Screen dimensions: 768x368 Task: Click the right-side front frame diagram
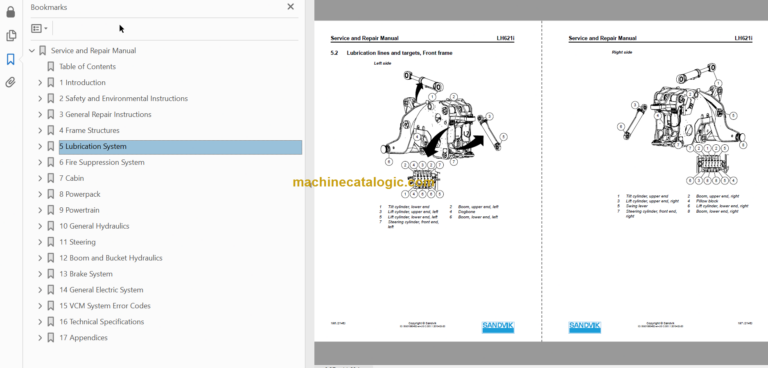point(683,123)
